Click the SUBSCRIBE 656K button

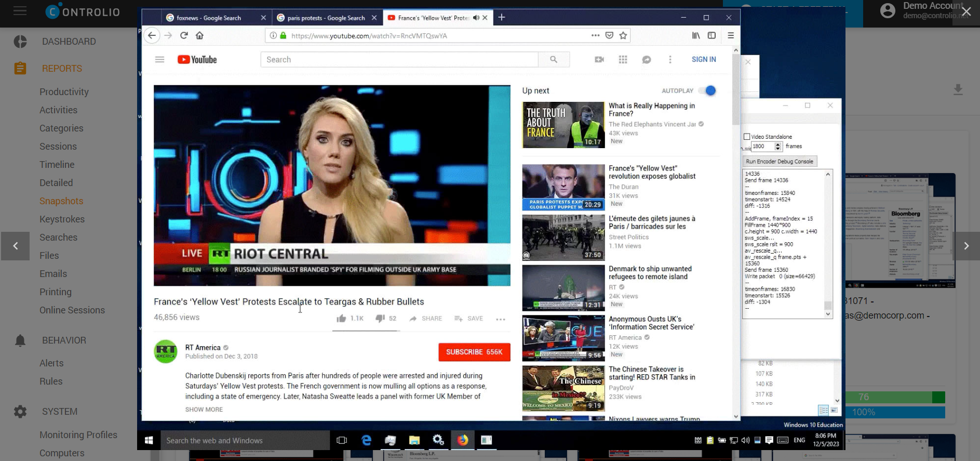(474, 352)
